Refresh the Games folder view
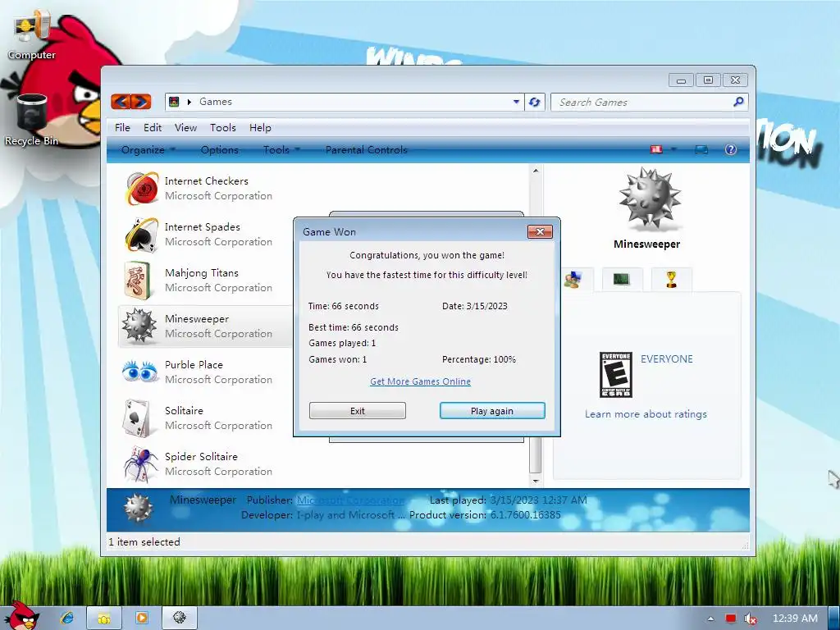Screen dimensions: 840x630 [535, 102]
